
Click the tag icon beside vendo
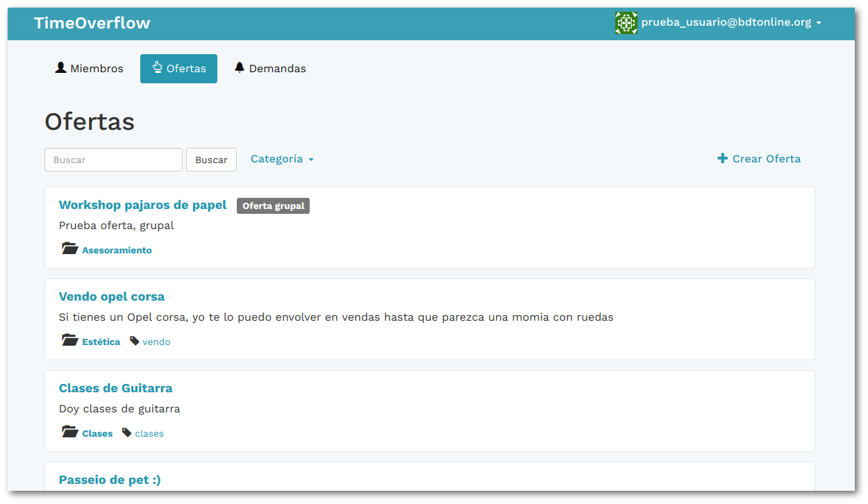click(x=135, y=341)
